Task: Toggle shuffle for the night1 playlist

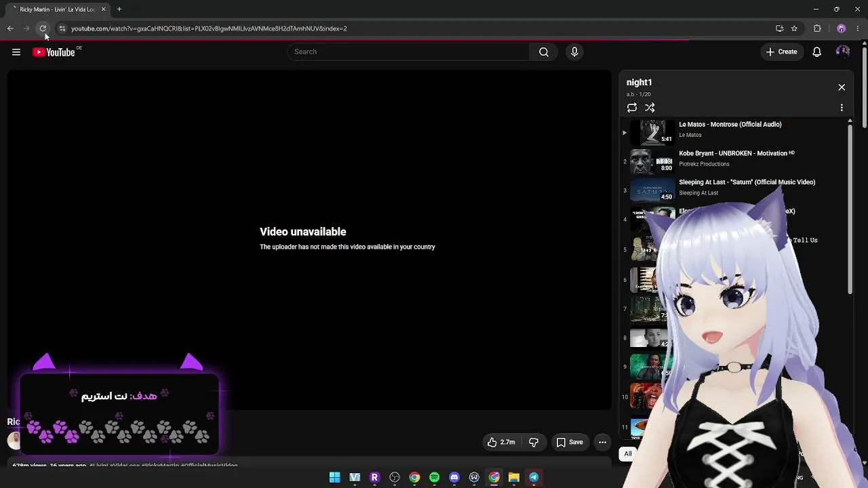Action: click(650, 108)
